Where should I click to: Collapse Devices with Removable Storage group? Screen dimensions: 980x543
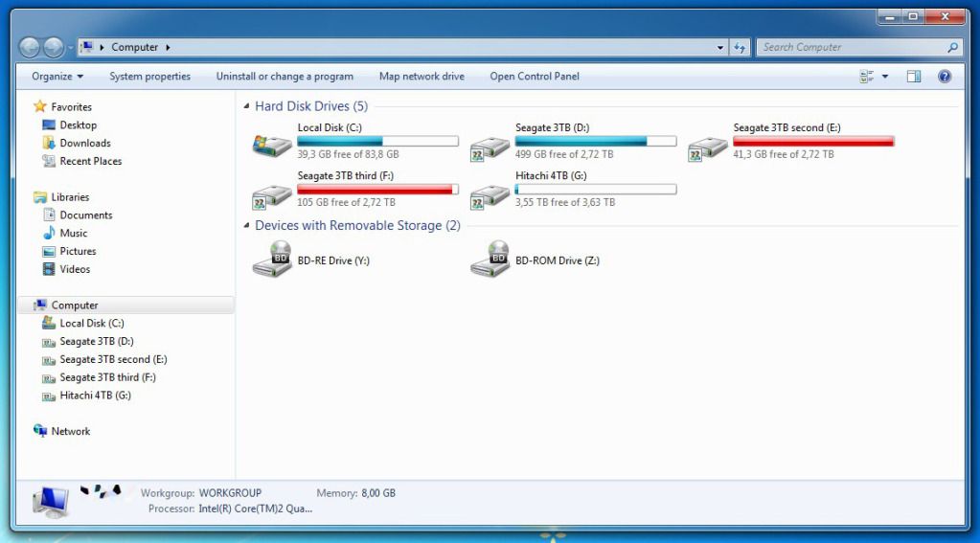coord(246,226)
